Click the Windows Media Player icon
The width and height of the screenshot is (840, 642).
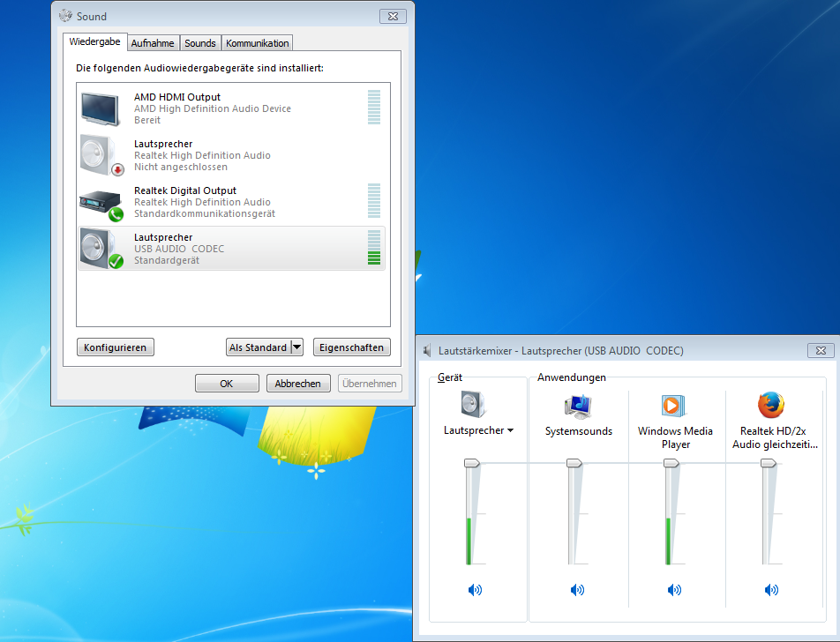coord(674,406)
